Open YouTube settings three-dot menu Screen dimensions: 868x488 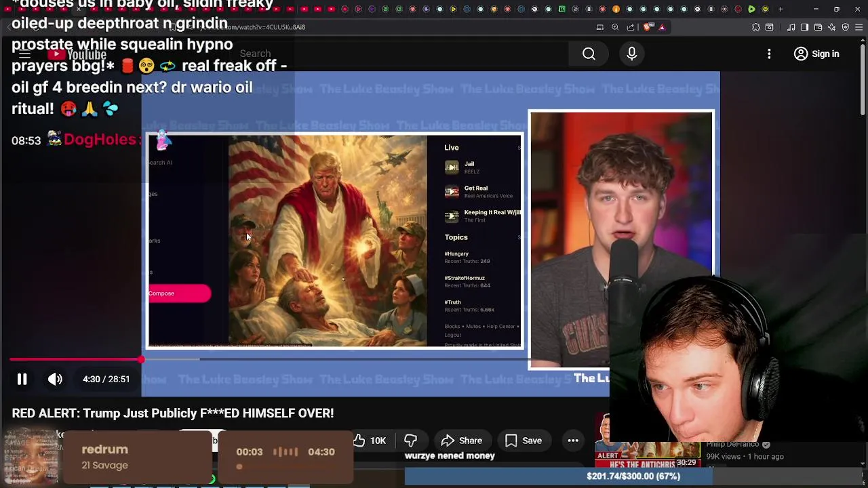point(769,54)
